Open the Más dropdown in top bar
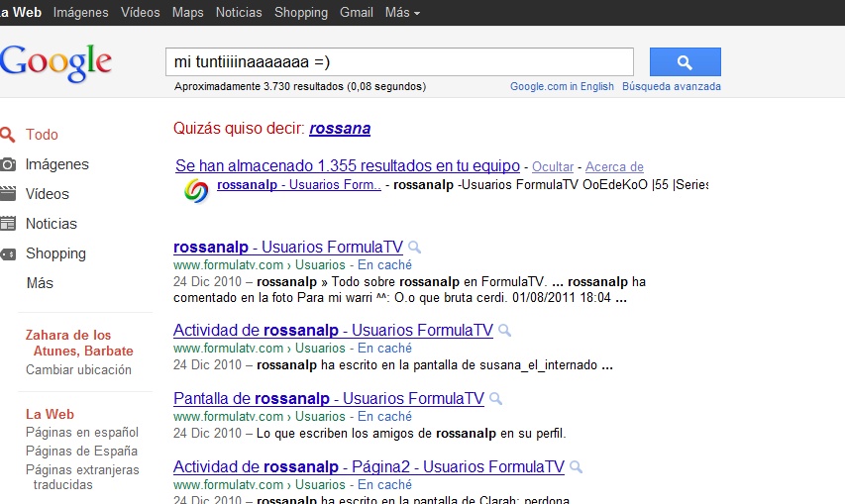The width and height of the screenshot is (845, 504). pos(401,13)
